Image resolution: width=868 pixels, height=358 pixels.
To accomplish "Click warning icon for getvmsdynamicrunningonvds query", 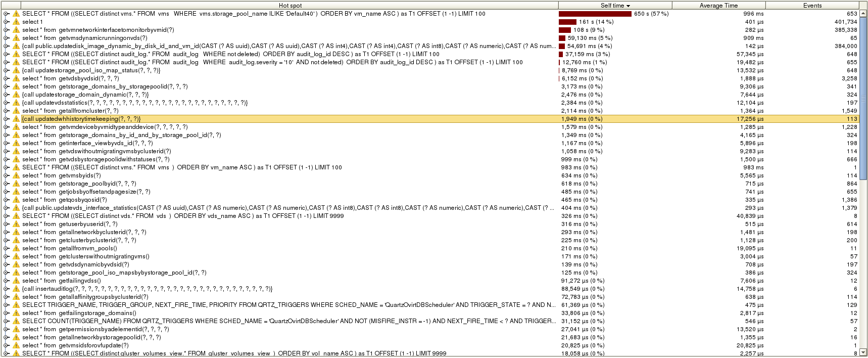I will (16, 38).
